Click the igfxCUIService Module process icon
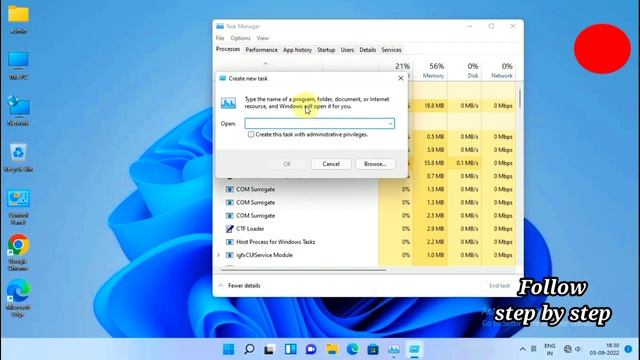The width and height of the screenshot is (640, 360). [229, 255]
